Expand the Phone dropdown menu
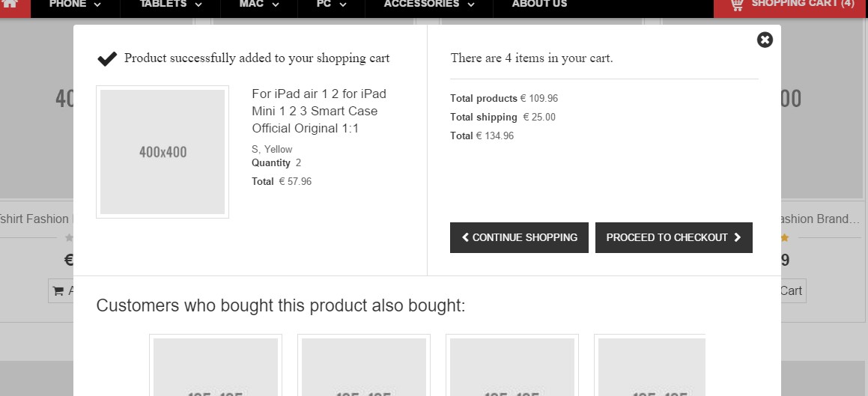 76,4
